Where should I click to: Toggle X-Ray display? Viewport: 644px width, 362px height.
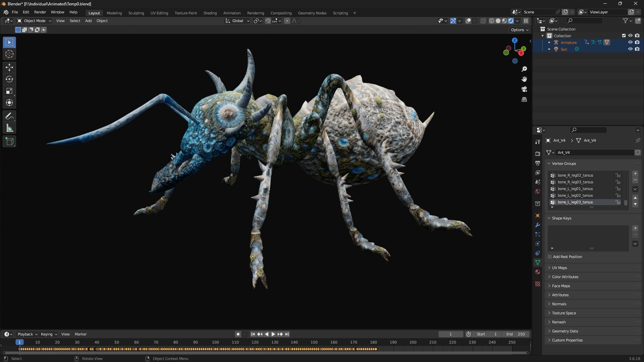(483, 21)
